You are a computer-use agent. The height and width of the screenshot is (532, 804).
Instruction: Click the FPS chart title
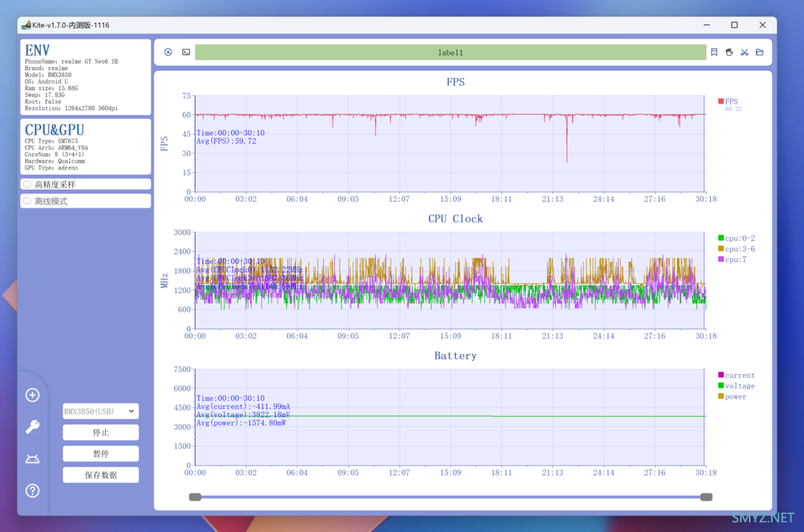pos(456,82)
